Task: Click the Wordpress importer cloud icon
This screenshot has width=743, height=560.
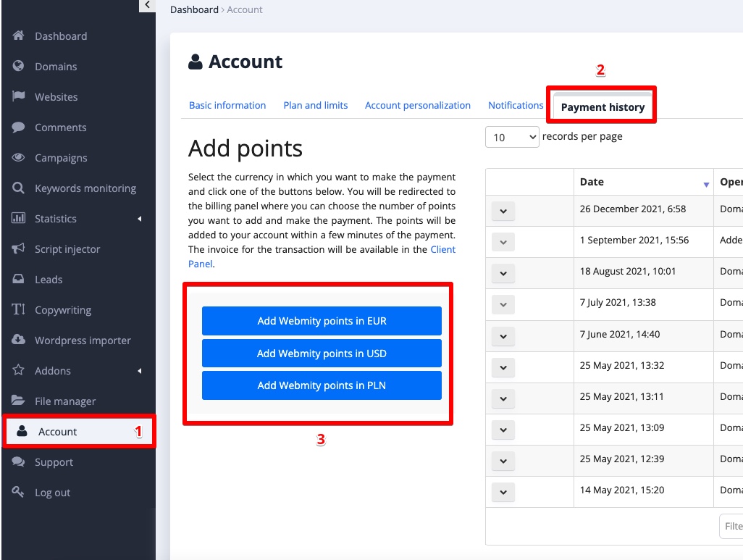Action: 20,340
